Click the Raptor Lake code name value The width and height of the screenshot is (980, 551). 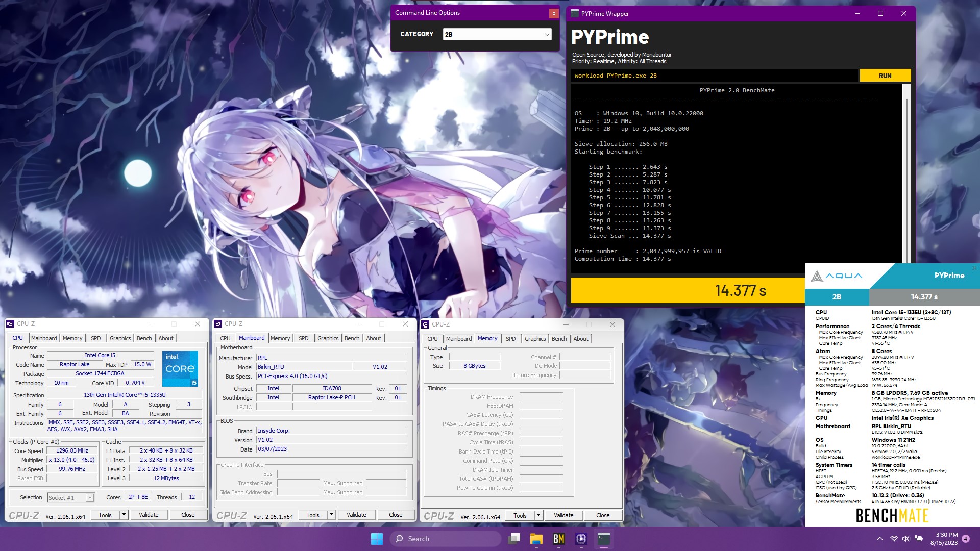click(75, 365)
